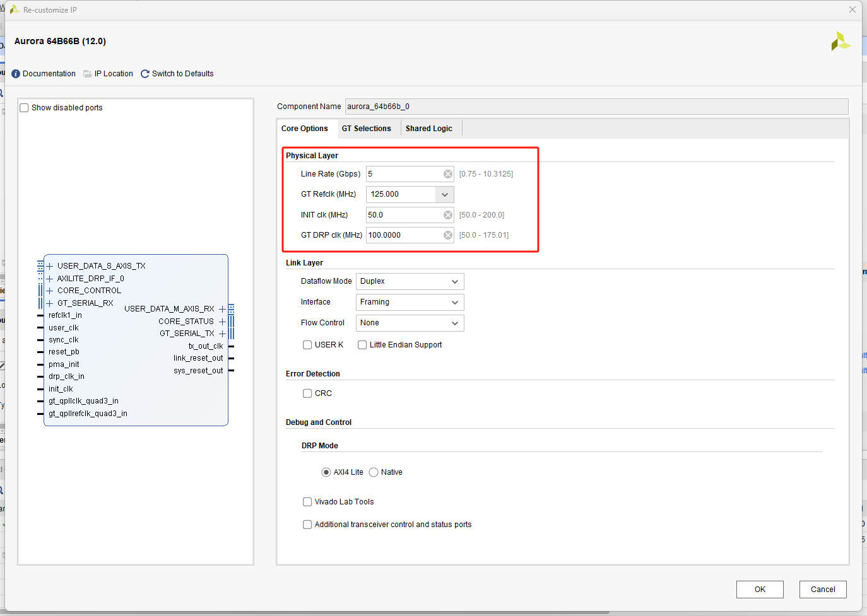Image resolution: width=867 pixels, height=616 pixels.
Task: Expand the USER_DATA_S_AXIS_TX port plus icon
Action: point(50,266)
